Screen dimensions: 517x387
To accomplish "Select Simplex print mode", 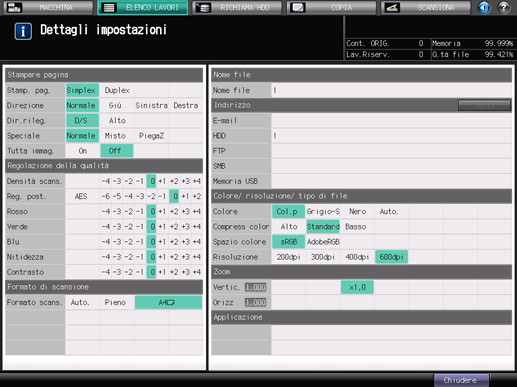I will (x=82, y=90).
